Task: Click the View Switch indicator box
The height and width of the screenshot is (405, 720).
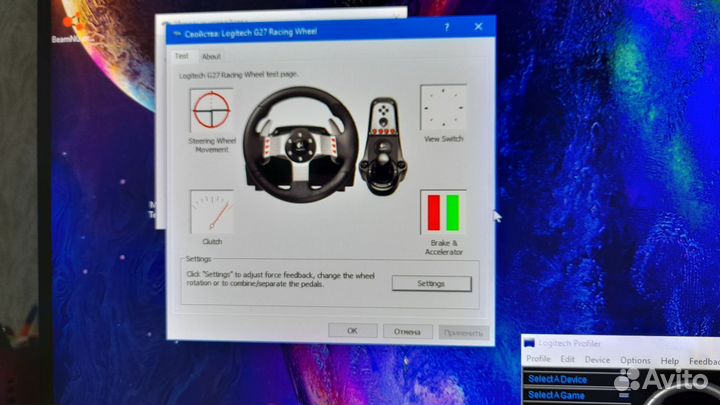Action: pos(443,108)
